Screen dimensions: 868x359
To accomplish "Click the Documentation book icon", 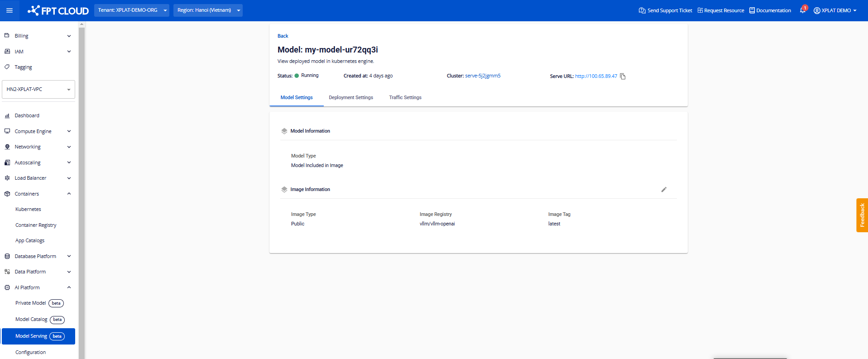I will (x=752, y=10).
